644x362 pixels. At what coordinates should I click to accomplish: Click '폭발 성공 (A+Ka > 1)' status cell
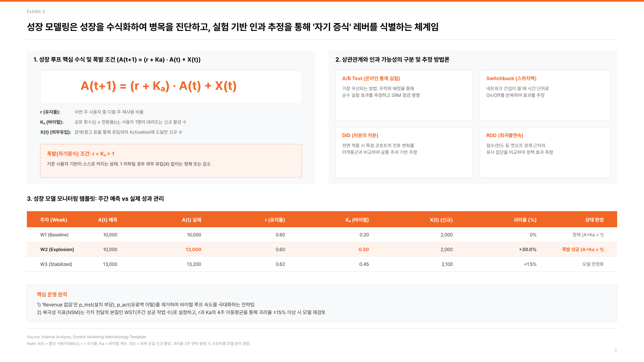(583, 249)
